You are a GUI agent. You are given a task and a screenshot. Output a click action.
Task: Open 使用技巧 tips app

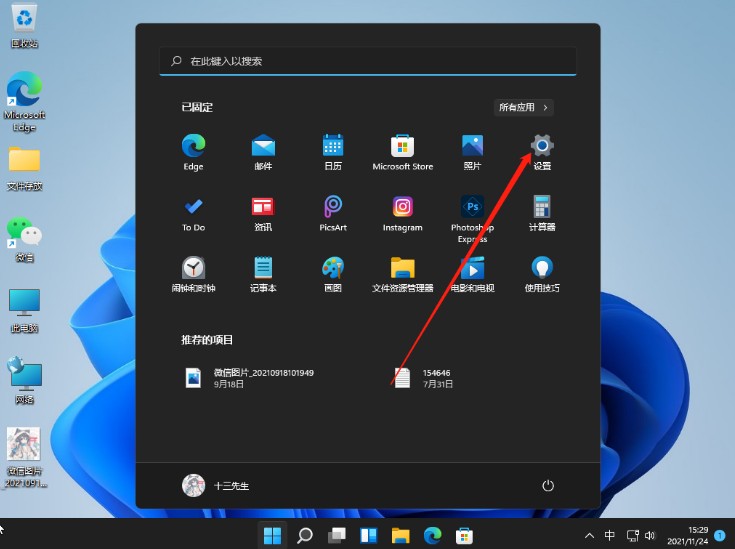(x=542, y=274)
